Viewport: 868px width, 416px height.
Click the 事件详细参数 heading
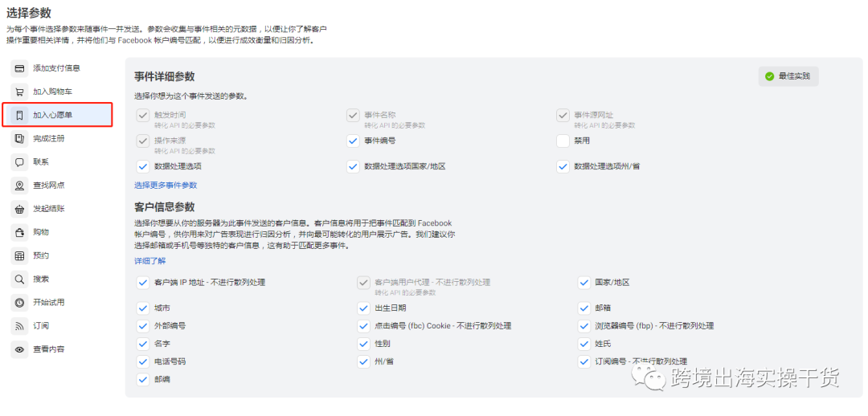[165, 77]
